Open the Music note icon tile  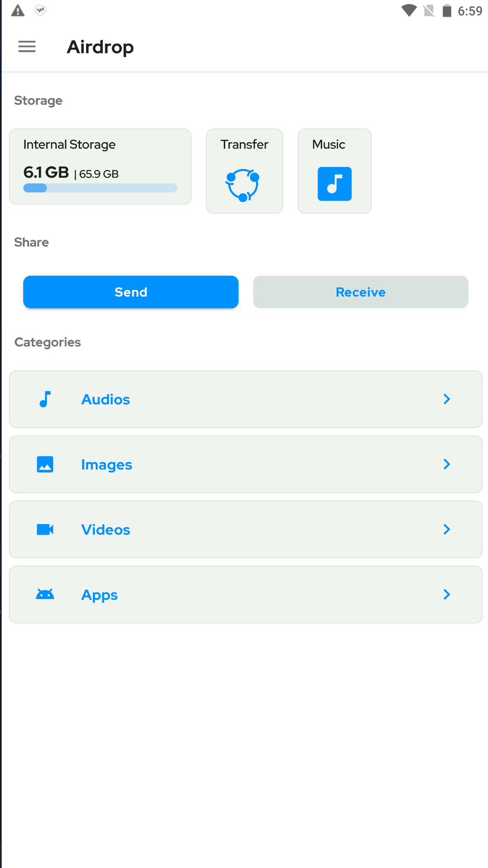334,184
